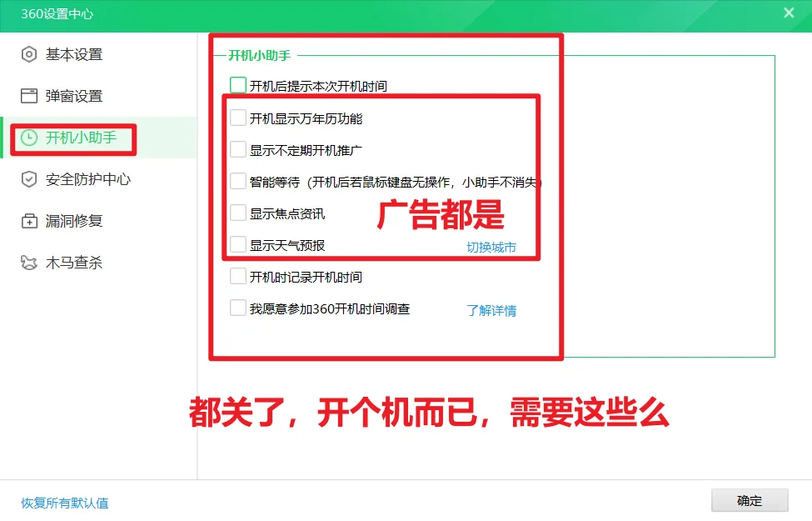The image size is (812, 521).
Task: Click 恢复所有默认值 link
Action: (x=65, y=503)
